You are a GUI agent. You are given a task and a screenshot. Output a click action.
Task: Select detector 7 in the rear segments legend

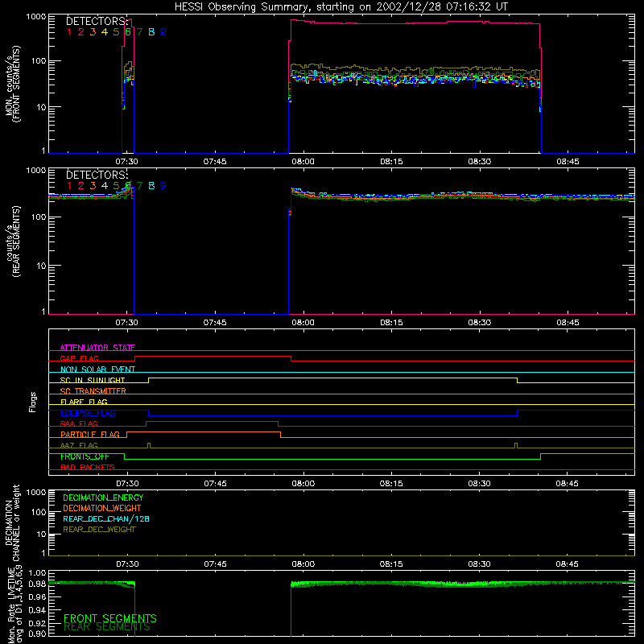[x=139, y=186]
